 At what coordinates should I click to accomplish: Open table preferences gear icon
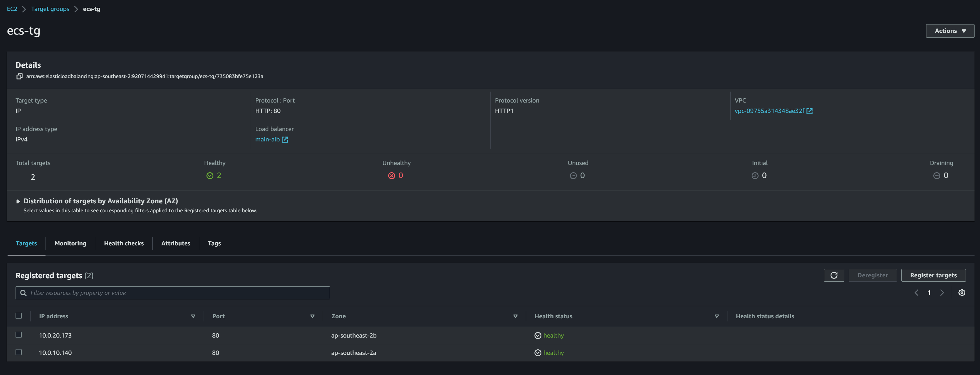(961, 292)
